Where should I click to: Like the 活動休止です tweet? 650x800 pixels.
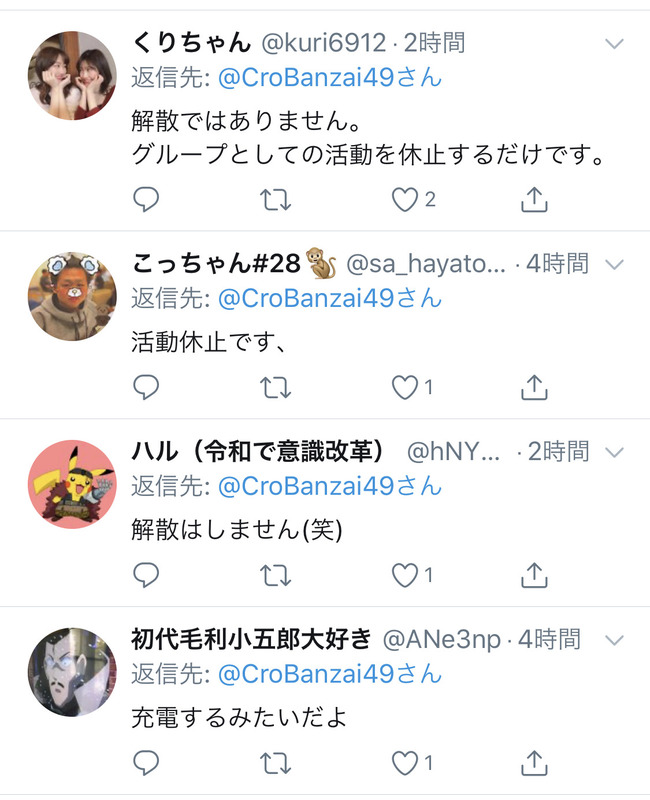(405, 388)
